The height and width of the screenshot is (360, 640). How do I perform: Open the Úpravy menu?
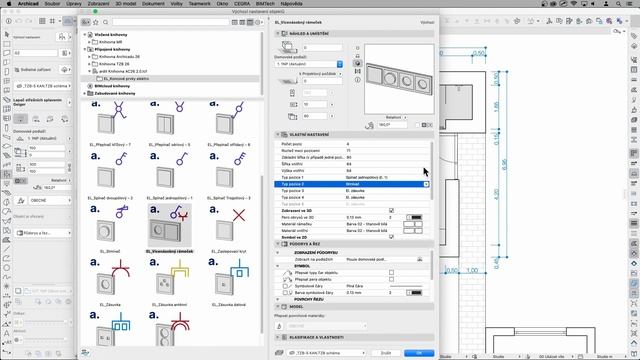coord(73,4)
